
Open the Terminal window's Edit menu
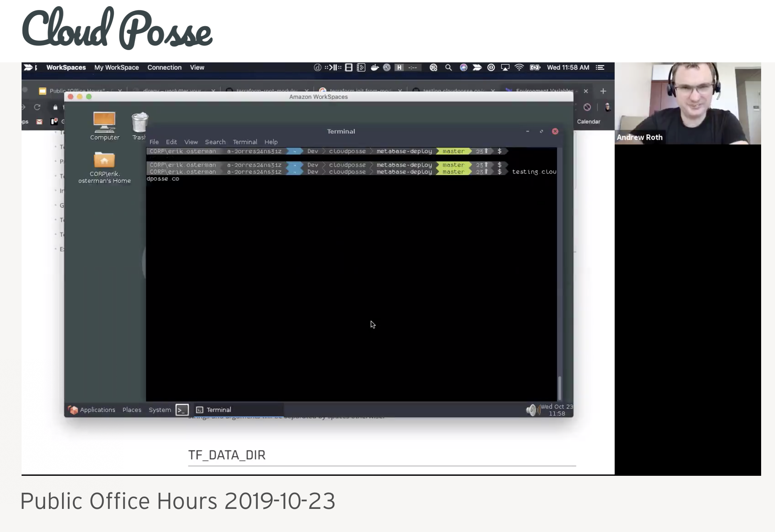pos(171,142)
